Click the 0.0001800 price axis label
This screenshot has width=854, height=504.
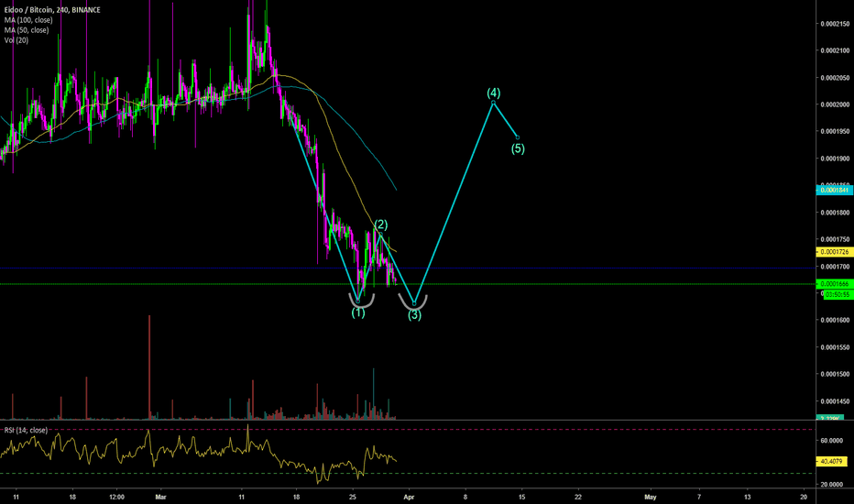coord(835,213)
